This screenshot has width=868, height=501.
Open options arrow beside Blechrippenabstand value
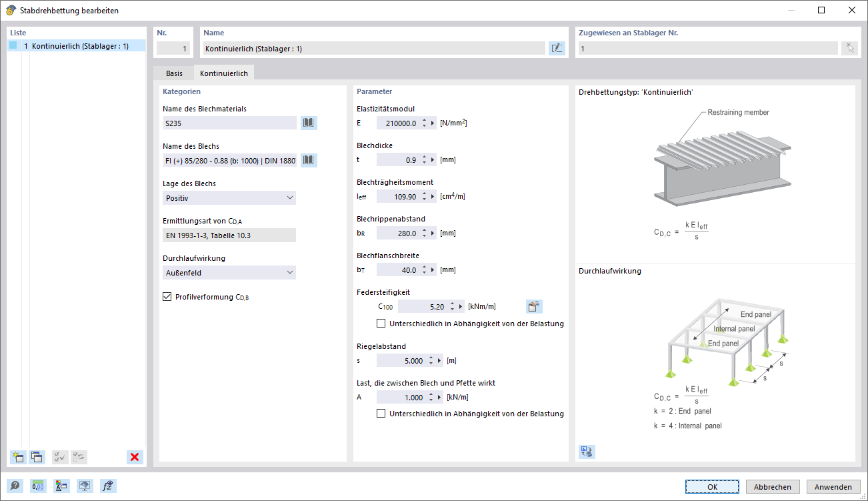coord(433,233)
